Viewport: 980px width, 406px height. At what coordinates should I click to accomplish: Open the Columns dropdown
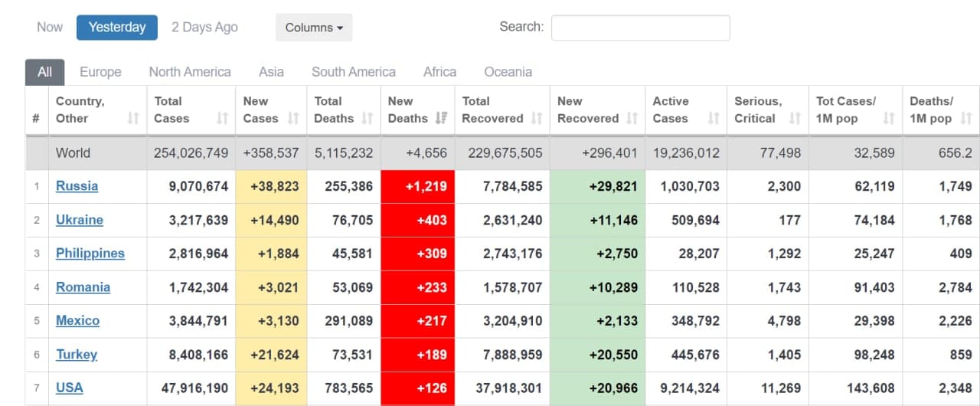[314, 28]
